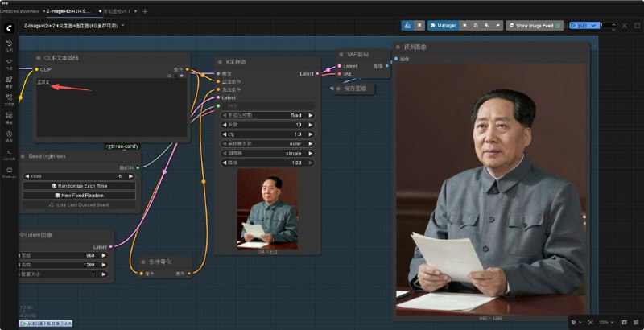Increase batch size 1 with right arrow
The height and width of the screenshot is (330, 644).
point(104,274)
